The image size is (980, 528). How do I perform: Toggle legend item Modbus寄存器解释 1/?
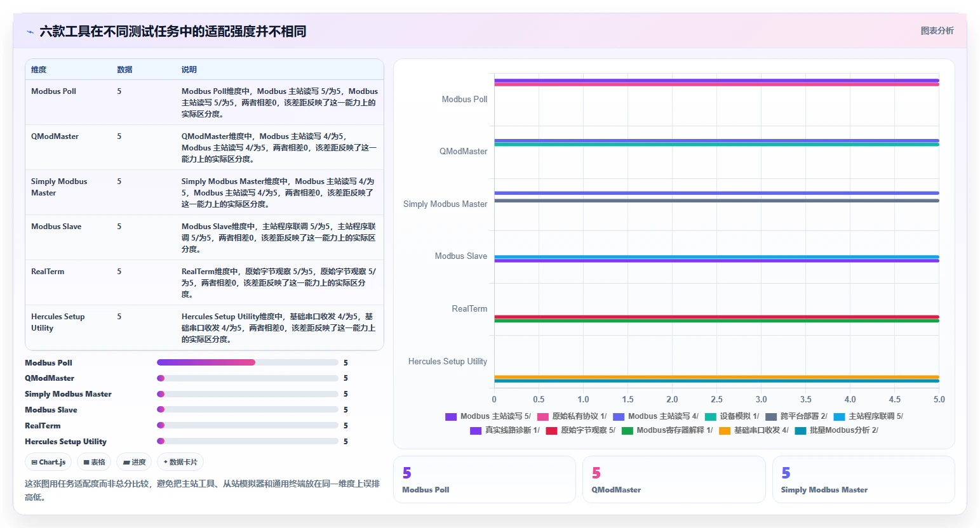[667, 430]
